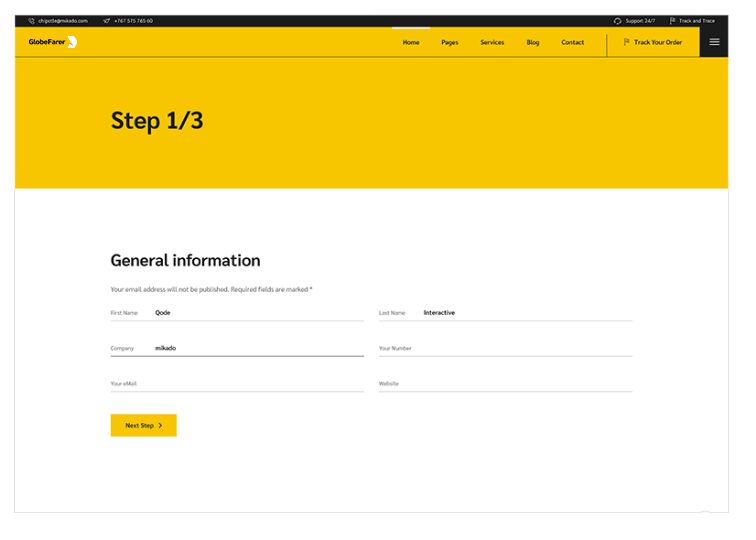Click the GlobeFarer logo
756x540 pixels.
(53, 42)
